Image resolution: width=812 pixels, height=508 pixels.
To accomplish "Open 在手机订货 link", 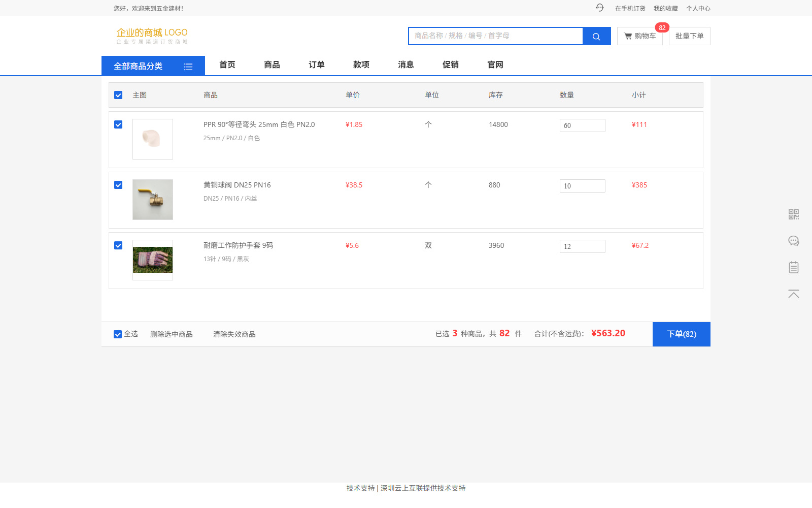I will click(x=630, y=8).
